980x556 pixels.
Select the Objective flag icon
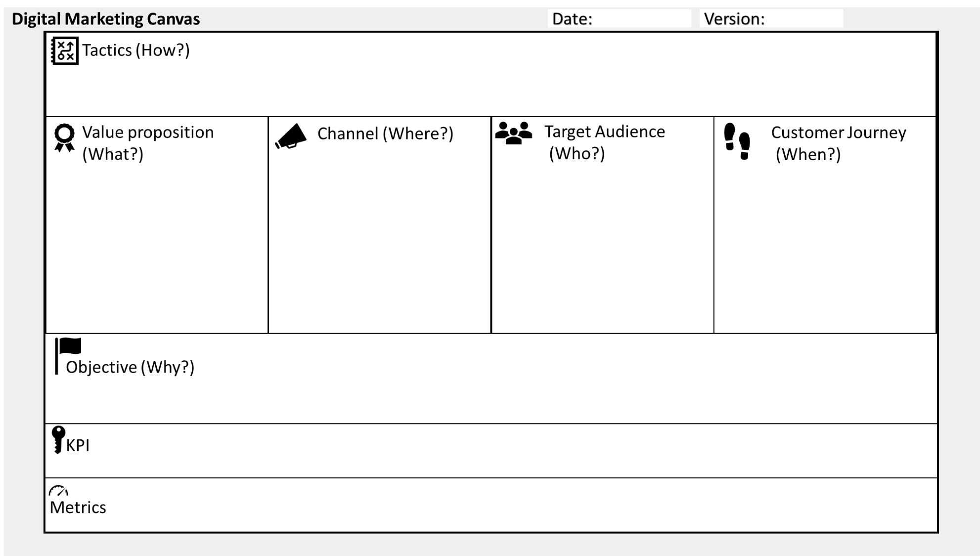(68, 356)
